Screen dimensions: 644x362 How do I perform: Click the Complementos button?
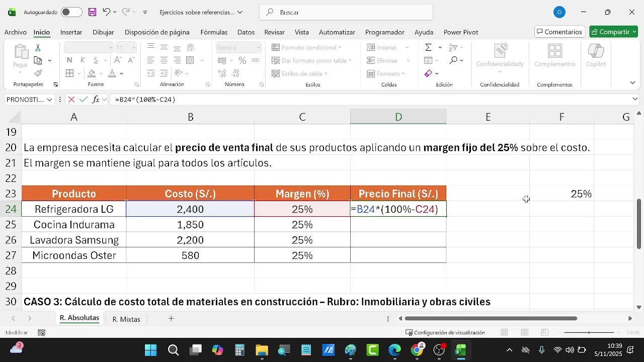[555, 56]
